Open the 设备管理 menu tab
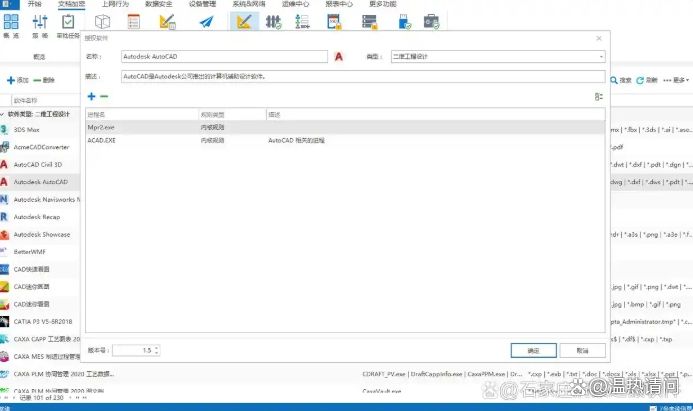The image size is (693, 411). click(202, 4)
